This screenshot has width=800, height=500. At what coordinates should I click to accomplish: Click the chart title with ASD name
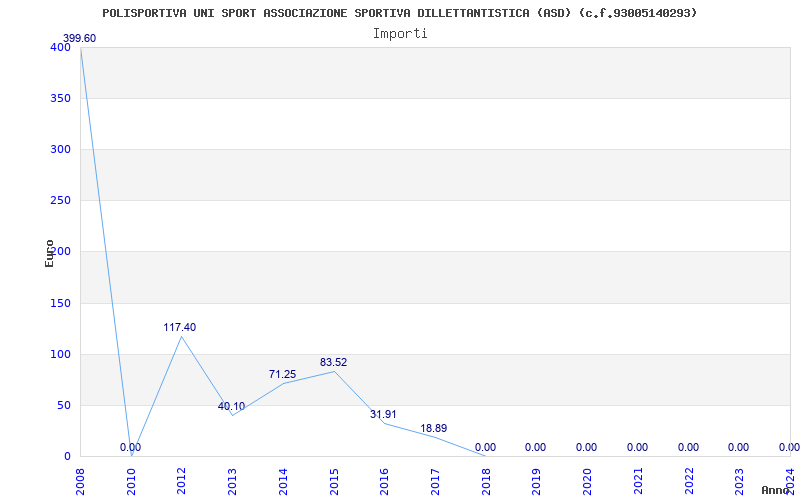point(400,13)
